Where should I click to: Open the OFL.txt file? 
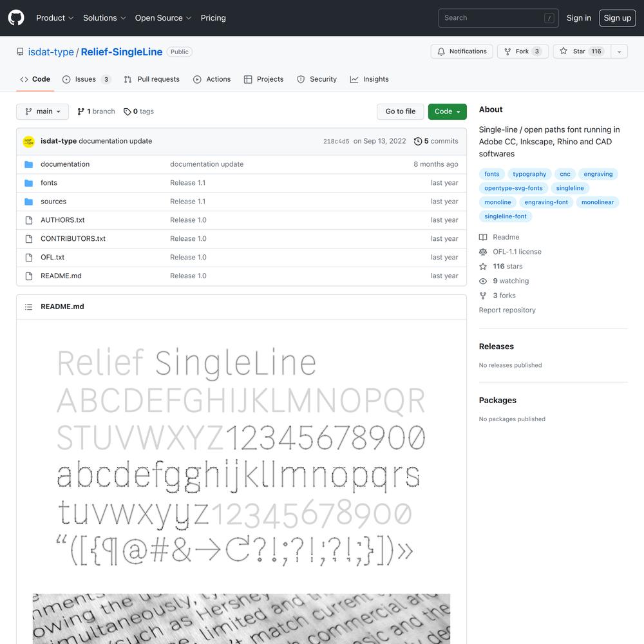click(x=53, y=257)
